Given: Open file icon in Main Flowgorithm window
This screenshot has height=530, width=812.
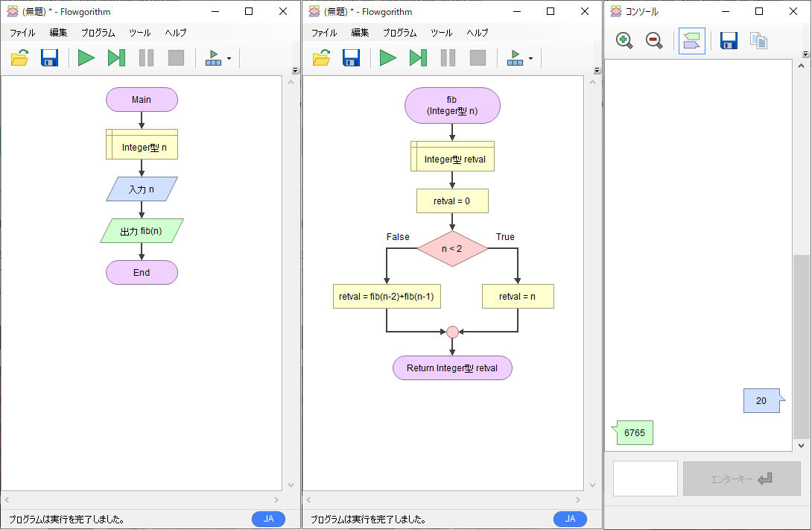Looking at the screenshot, I should [19, 58].
